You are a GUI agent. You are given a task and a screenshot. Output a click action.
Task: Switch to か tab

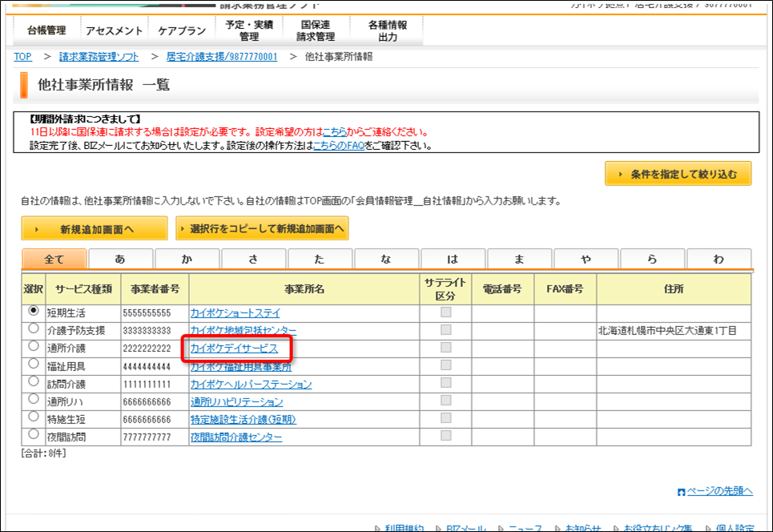click(x=187, y=260)
